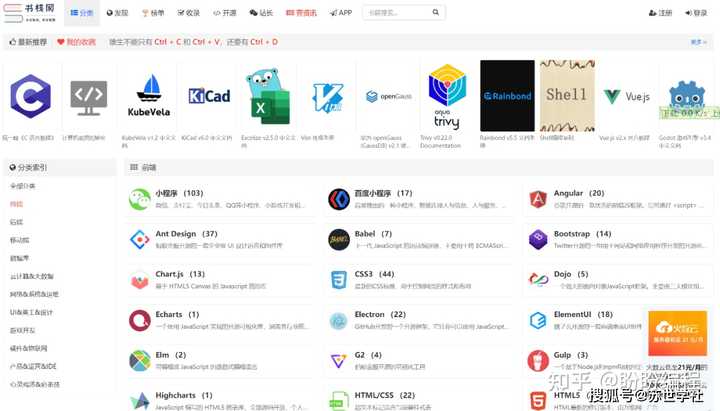This screenshot has width=720, height=411.
Task: Open the Vue.js book cover
Action: click(x=627, y=96)
